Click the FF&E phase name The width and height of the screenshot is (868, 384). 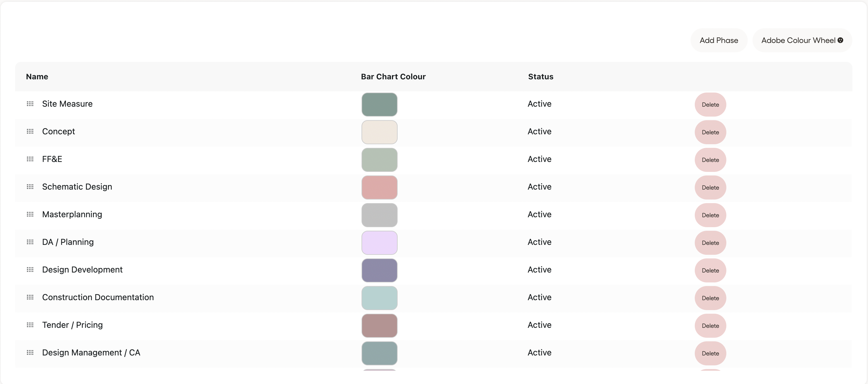pos(52,159)
